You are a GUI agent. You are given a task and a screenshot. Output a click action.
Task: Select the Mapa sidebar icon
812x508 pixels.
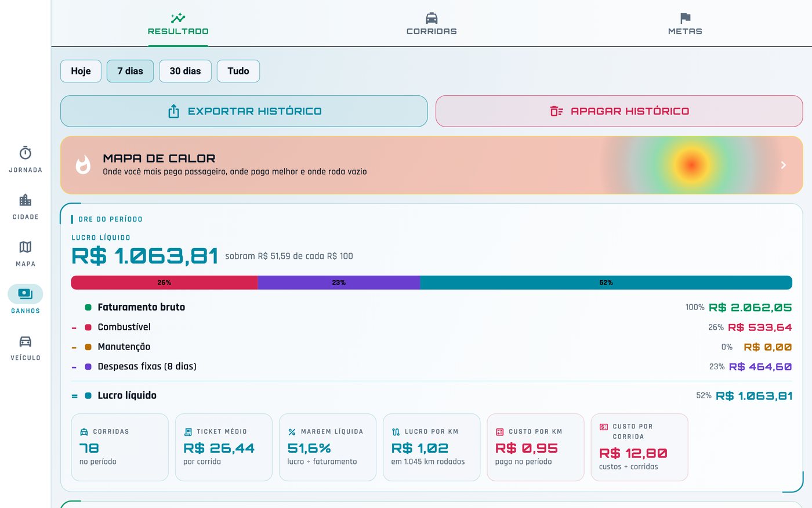pos(26,247)
